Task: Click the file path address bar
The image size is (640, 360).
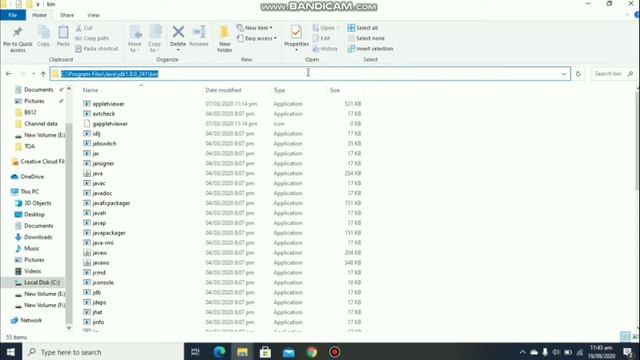Action: click(x=310, y=74)
